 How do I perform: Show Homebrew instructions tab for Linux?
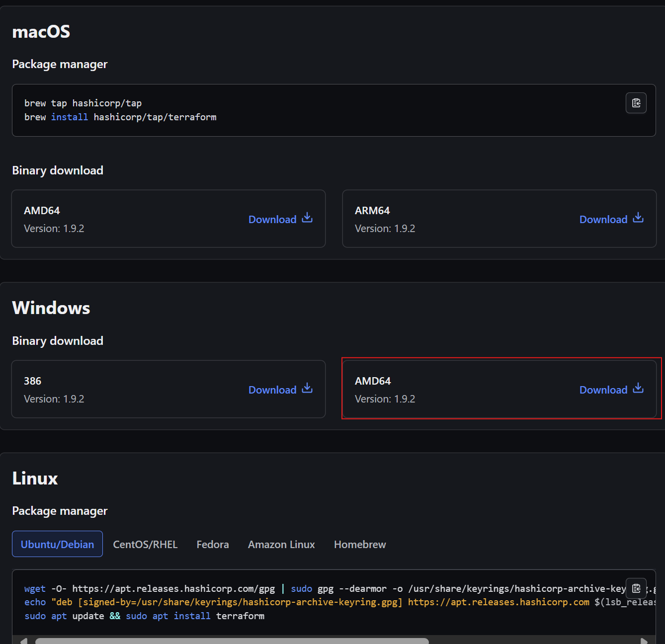click(360, 544)
